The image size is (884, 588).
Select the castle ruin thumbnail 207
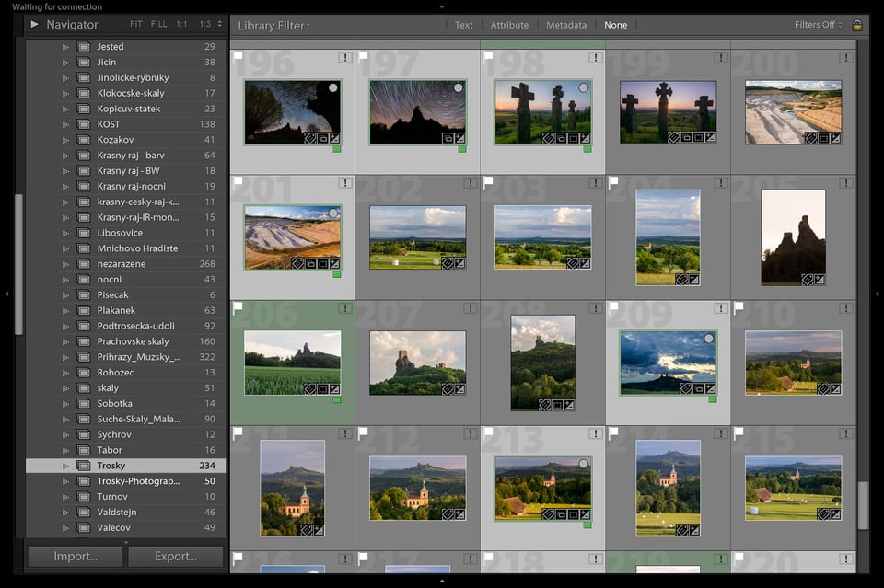point(418,363)
